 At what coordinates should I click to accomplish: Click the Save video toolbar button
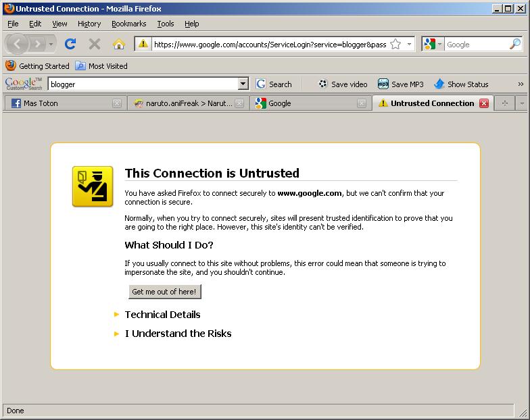343,84
